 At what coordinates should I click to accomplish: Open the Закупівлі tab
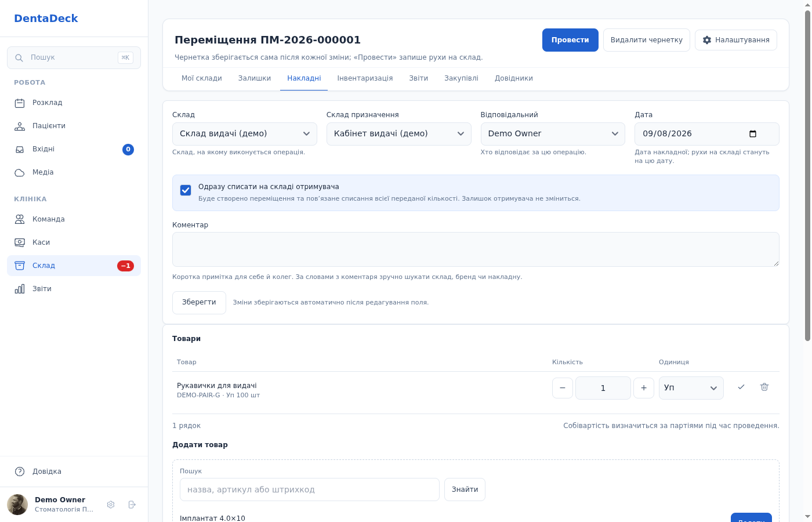click(462, 78)
